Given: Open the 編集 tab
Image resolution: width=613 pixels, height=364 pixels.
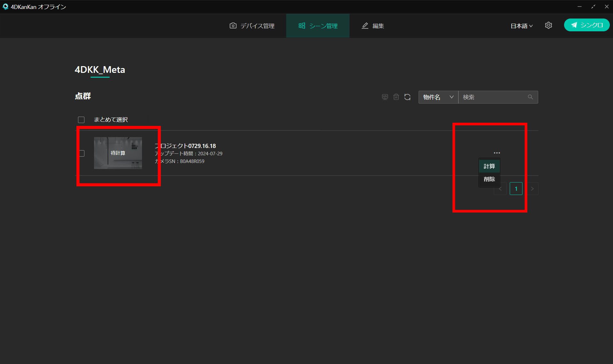Looking at the screenshot, I should [373, 26].
